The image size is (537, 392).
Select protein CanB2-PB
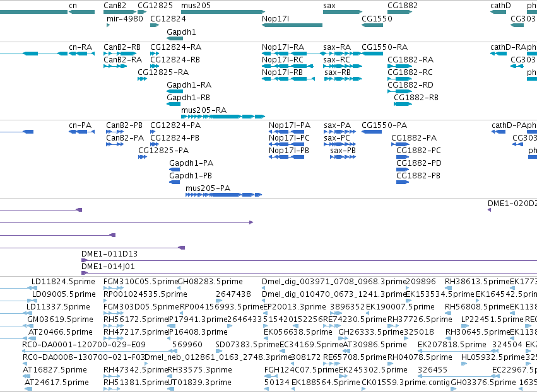[x=124, y=125]
